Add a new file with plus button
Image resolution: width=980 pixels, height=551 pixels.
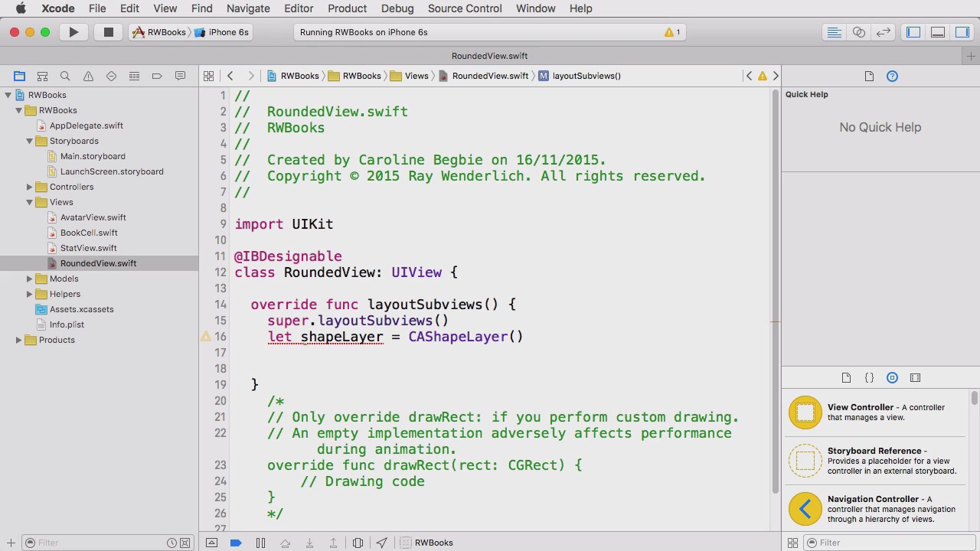click(11, 543)
